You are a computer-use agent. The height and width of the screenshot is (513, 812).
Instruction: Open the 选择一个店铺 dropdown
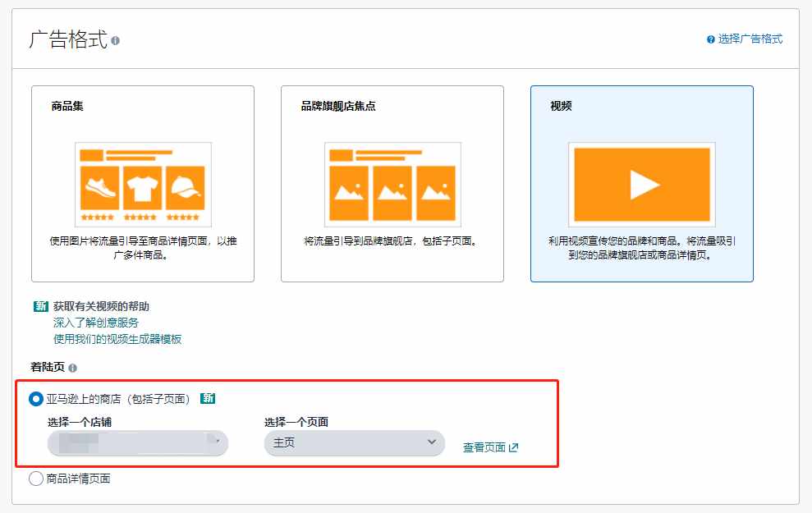click(138, 443)
